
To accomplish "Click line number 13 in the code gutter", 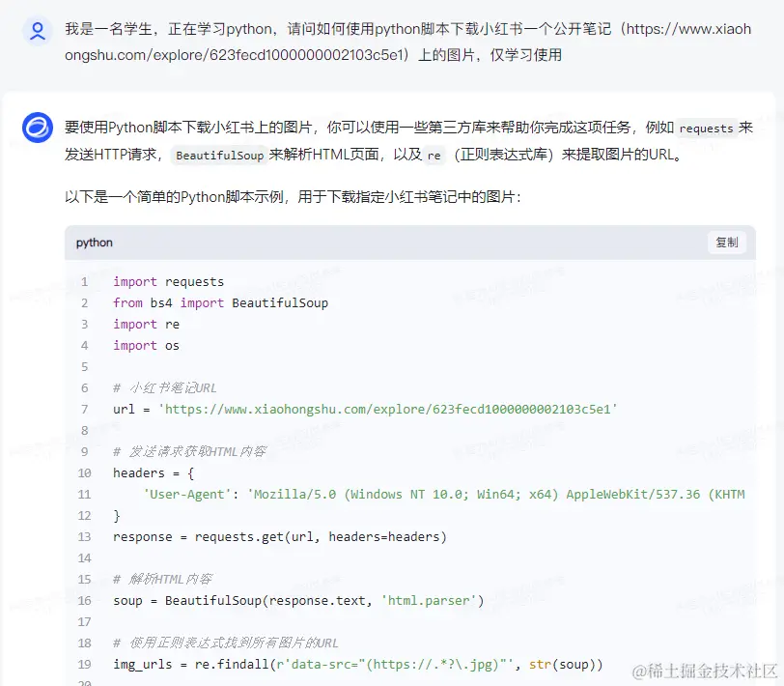I will click(85, 537).
